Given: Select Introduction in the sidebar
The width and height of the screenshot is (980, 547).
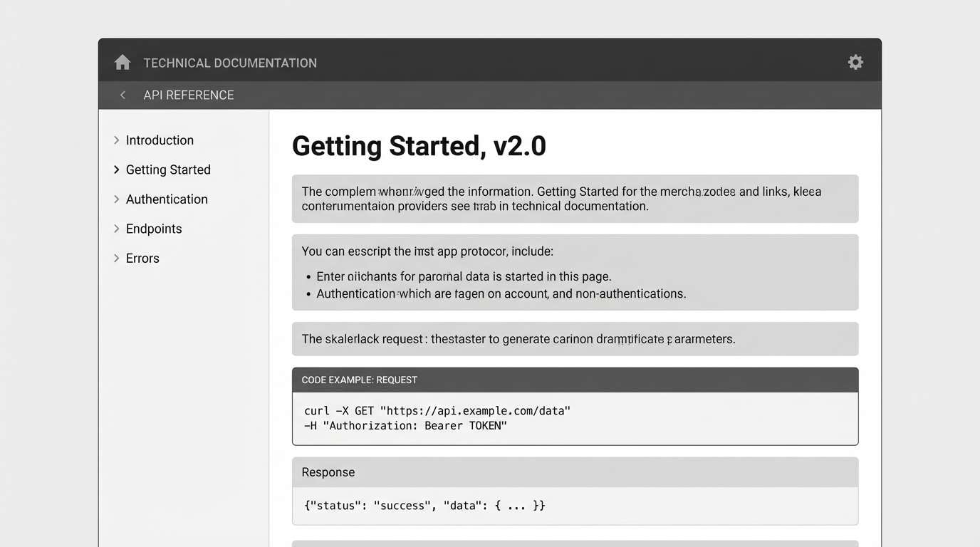Looking at the screenshot, I should pos(160,140).
